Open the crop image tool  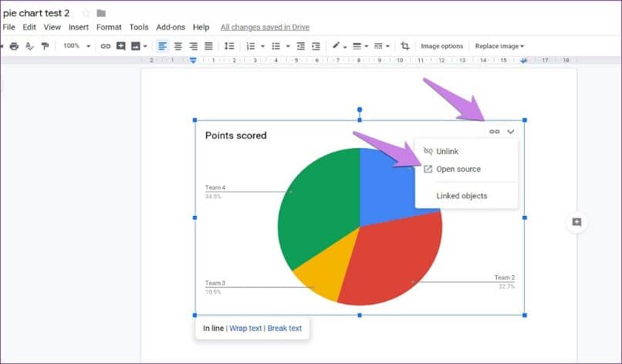(x=404, y=46)
